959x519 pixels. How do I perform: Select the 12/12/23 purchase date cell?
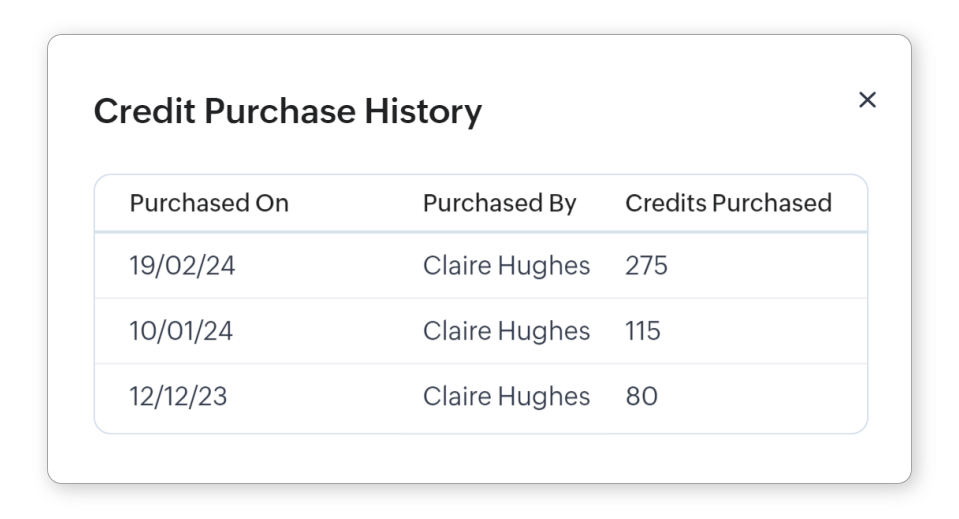[x=178, y=396]
